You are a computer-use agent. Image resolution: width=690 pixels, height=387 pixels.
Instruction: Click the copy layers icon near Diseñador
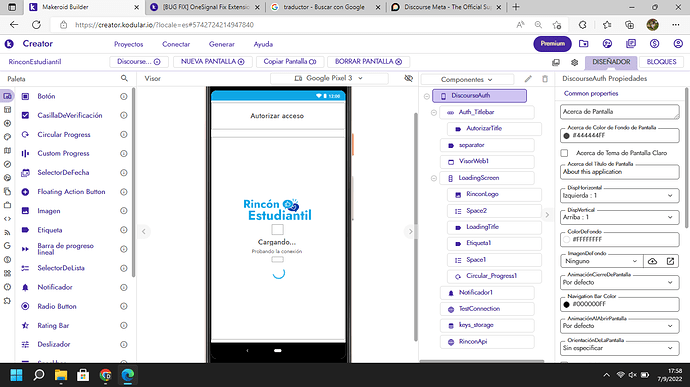click(556, 62)
